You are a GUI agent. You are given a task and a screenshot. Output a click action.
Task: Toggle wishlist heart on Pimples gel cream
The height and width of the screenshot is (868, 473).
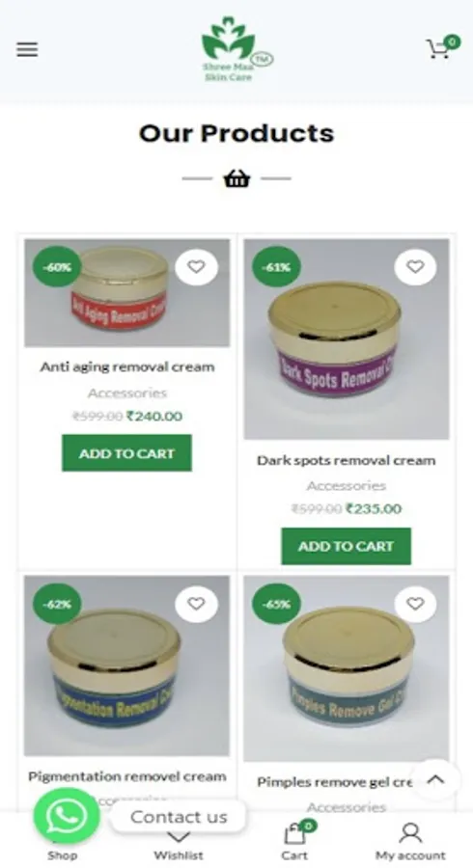click(415, 604)
